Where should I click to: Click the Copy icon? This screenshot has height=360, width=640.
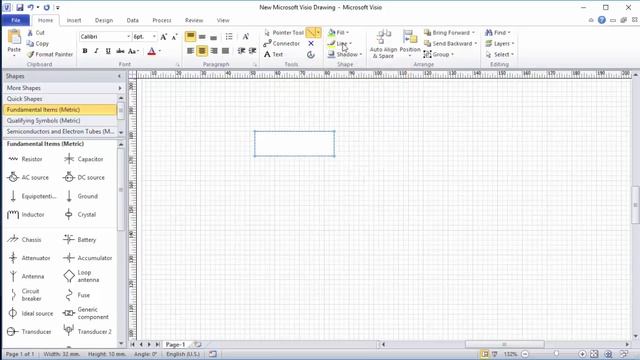point(30,43)
